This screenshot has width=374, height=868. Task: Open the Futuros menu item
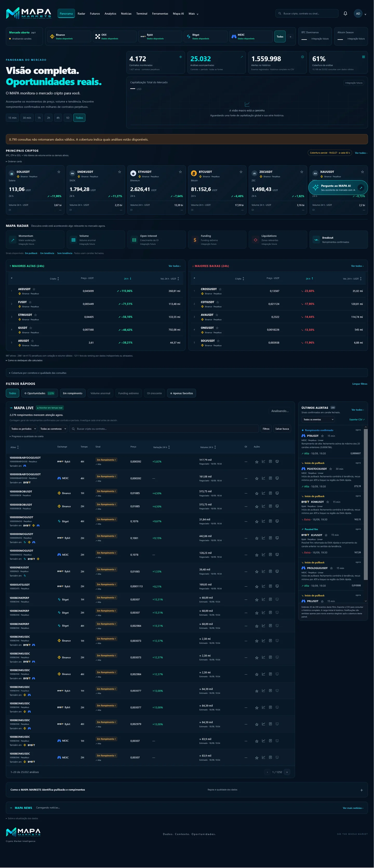tap(95, 14)
